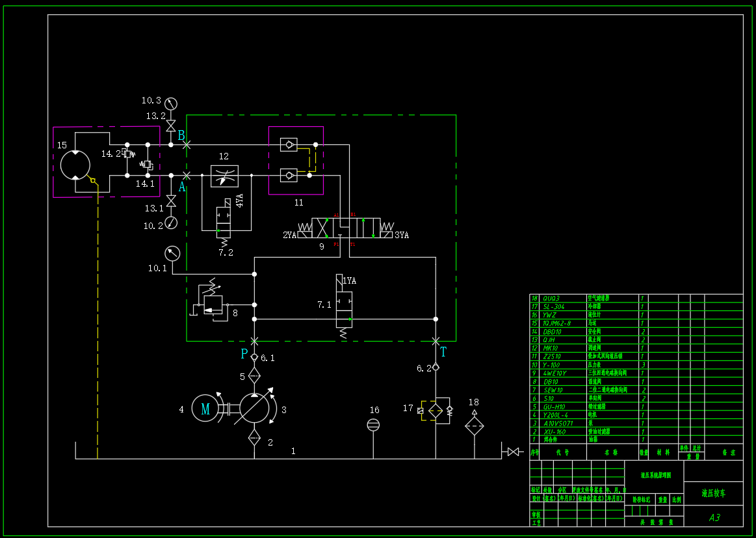The image size is (756, 538).
Task: Click the throttle valve symbol 12
Action: coord(224,176)
